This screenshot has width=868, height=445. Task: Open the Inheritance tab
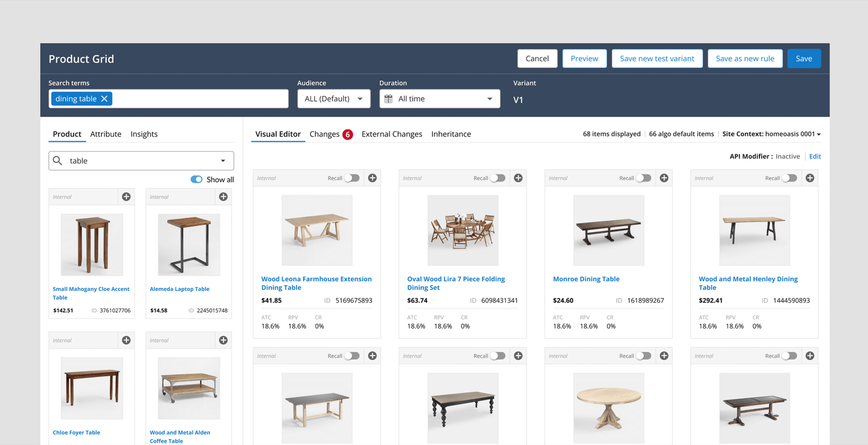451,134
